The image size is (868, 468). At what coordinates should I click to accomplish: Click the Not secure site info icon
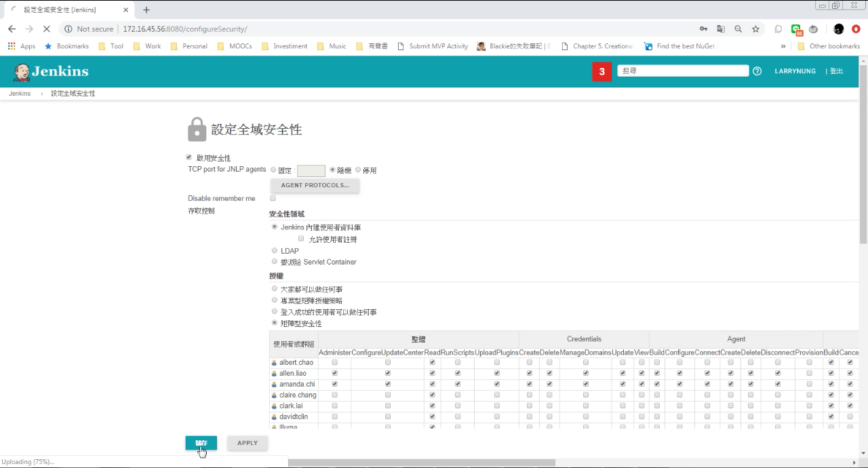(x=68, y=29)
